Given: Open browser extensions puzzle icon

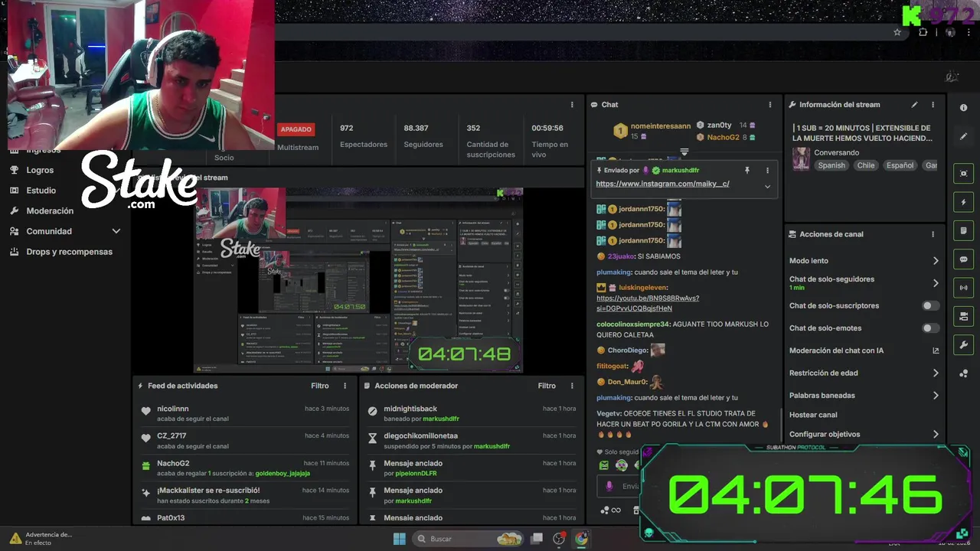Looking at the screenshot, I should point(923,32).
